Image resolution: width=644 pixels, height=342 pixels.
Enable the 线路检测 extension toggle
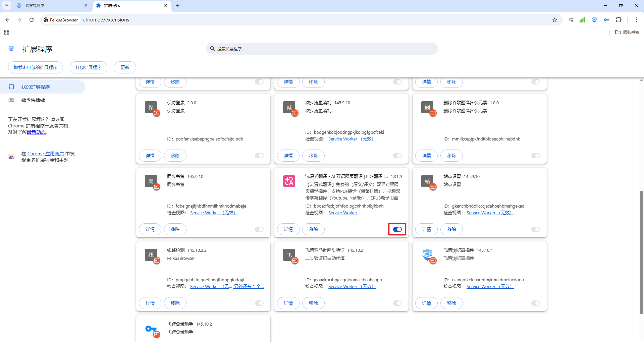259,303
